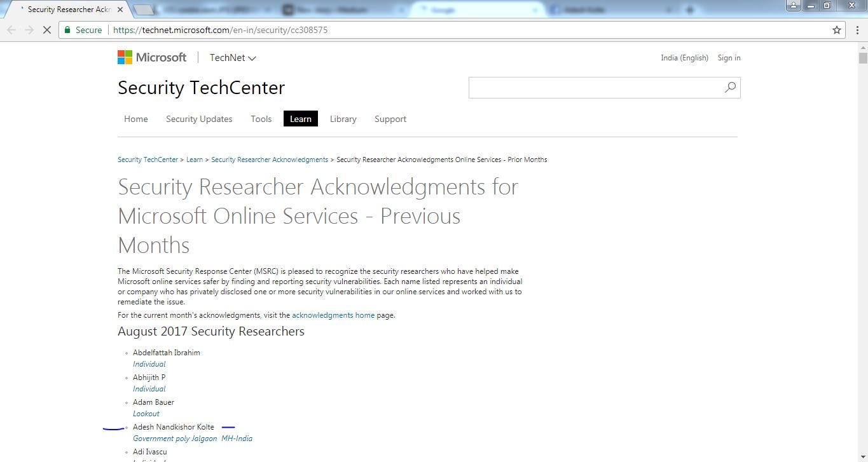This screenshot has width=868, height=462.
Task: Open the Support navigation item
Action: (x=390, y=119)
